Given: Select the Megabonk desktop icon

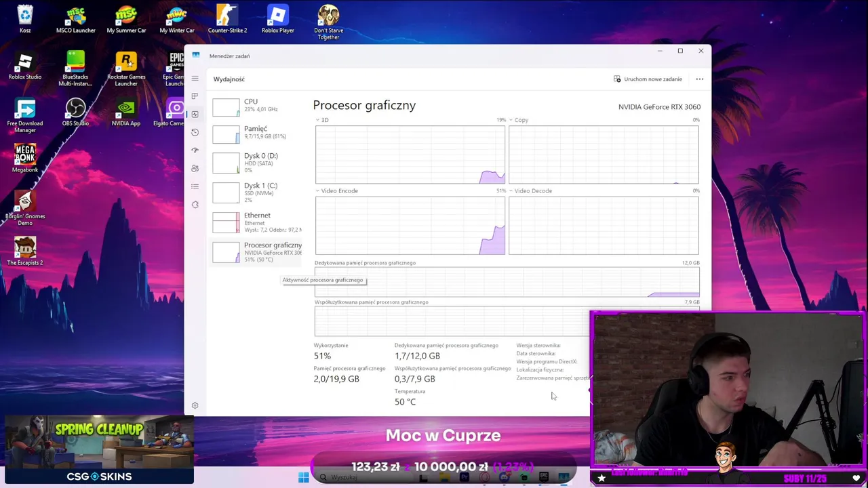Looking at the screenshot, I should point(25,159).
